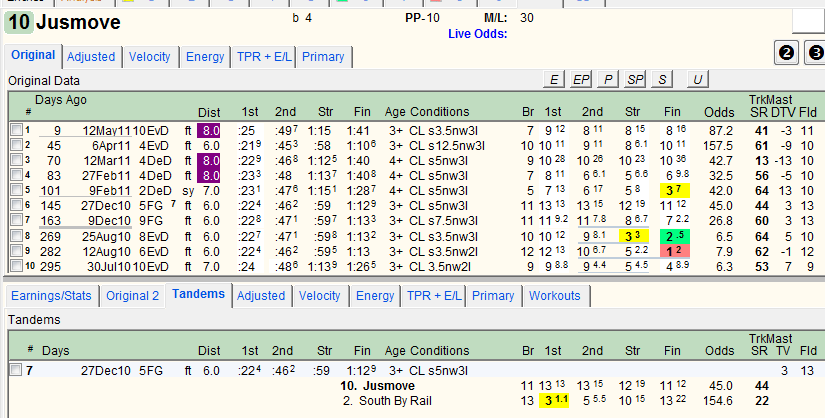Check the box for race line 1

[x=17, y=130]
